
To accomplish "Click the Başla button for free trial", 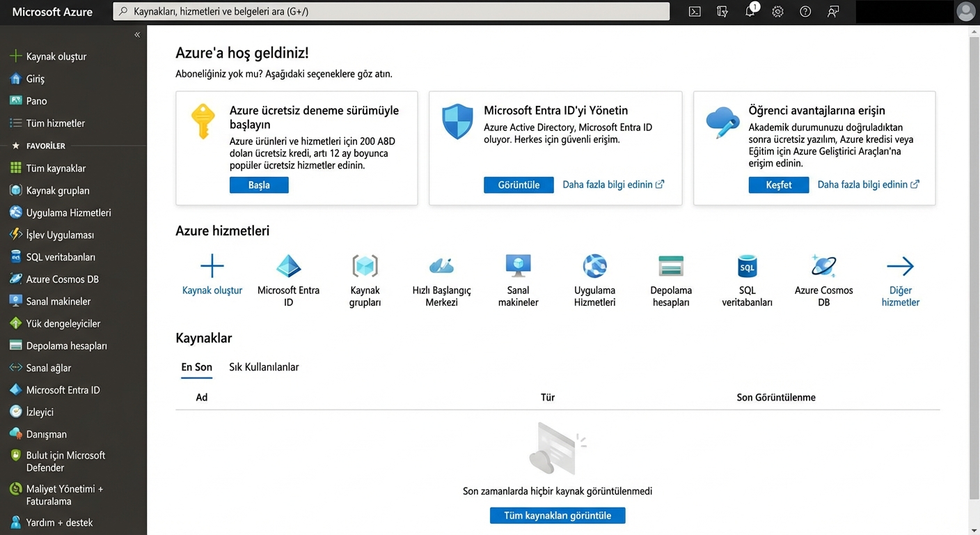I will click(x=259, y=185).
